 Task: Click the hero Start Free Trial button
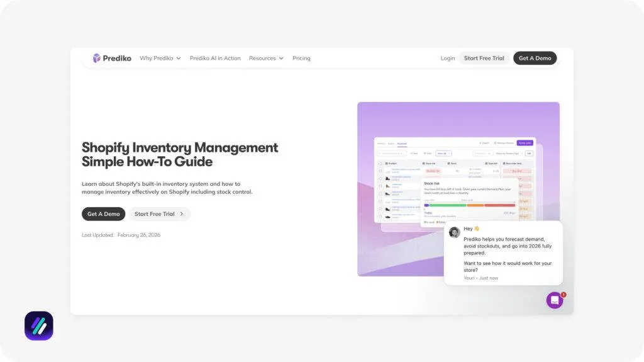tap(159, 214)
